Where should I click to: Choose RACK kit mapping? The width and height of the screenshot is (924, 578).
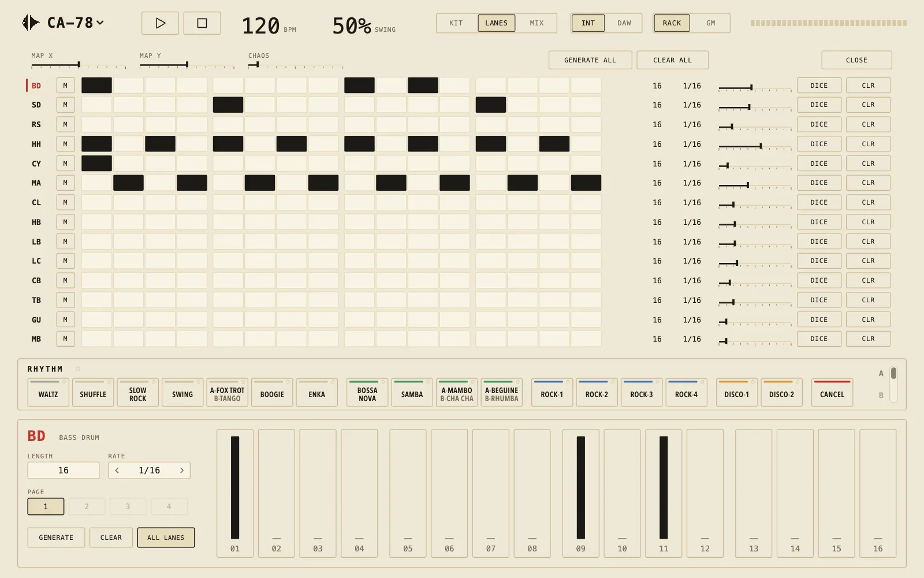click(672, 23)
